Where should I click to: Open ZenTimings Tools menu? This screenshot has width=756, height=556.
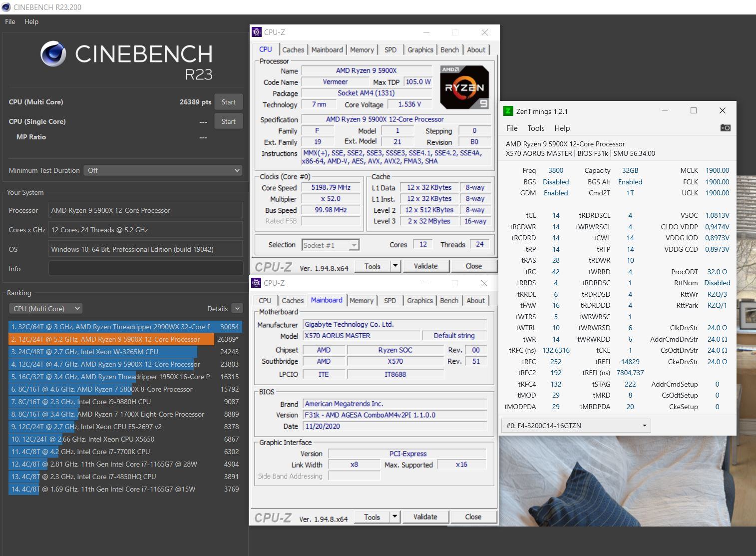(536, 128)
